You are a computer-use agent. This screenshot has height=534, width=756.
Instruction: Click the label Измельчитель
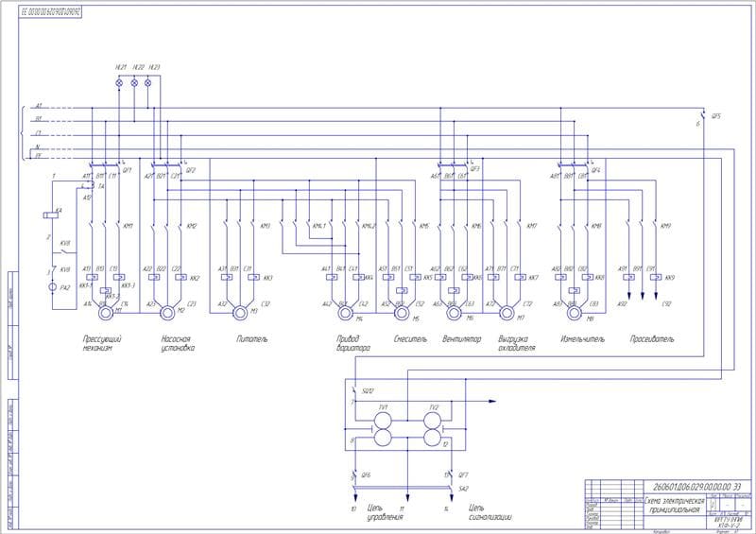582,339
